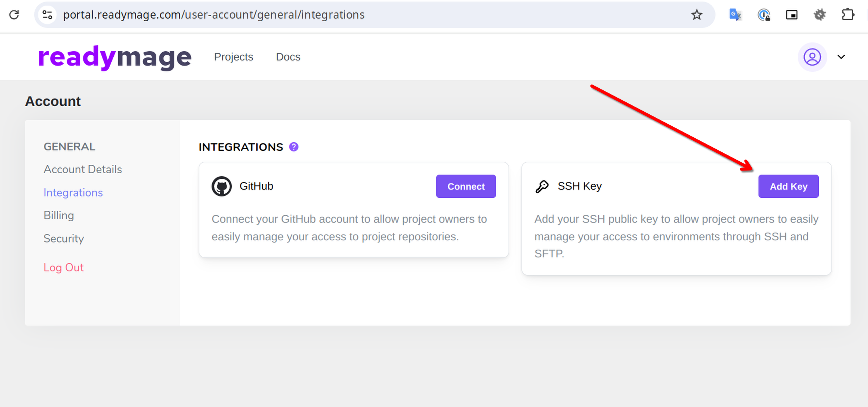Open Google Translate extension icon
868x407 pixels.
click(735, 15)
